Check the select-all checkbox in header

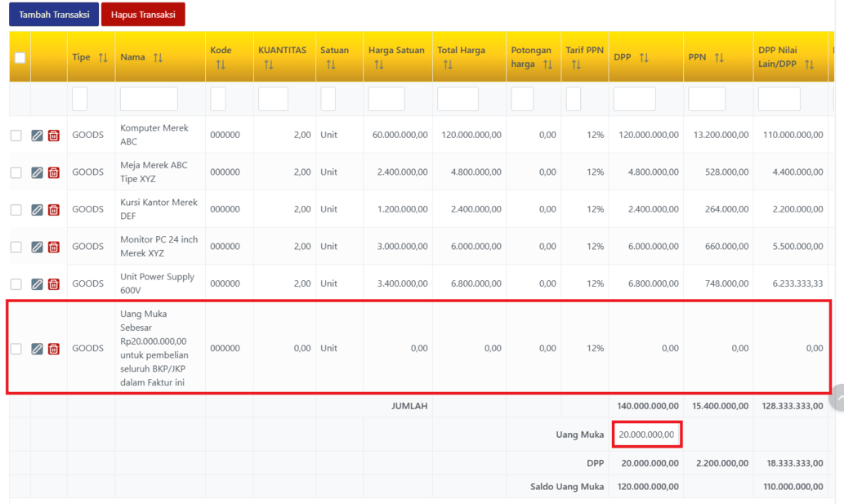pyautogui.click(x=20, y=58)
